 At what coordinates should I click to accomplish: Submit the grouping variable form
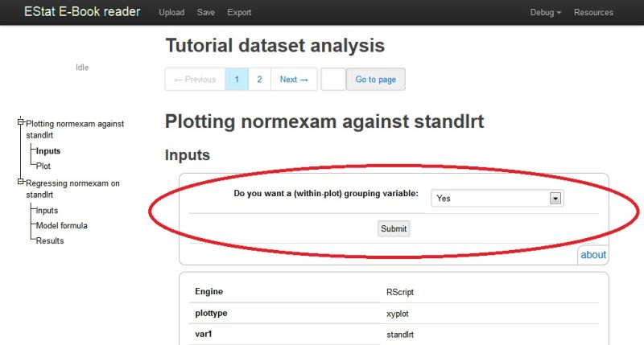pos(394,228)
